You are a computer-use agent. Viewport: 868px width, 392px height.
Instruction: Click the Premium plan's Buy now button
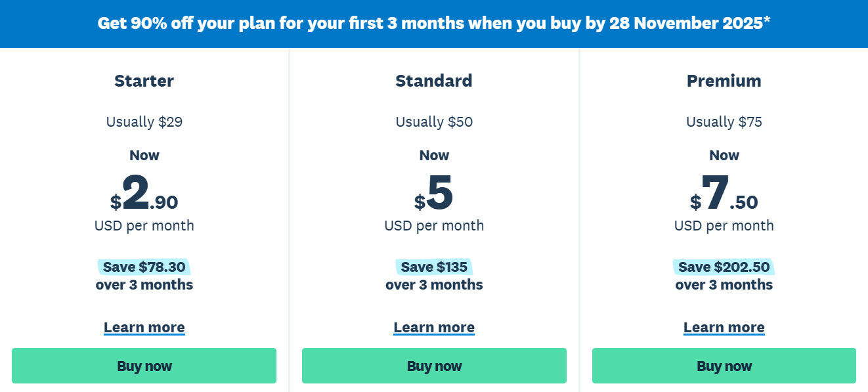click(x=724, y=366)
